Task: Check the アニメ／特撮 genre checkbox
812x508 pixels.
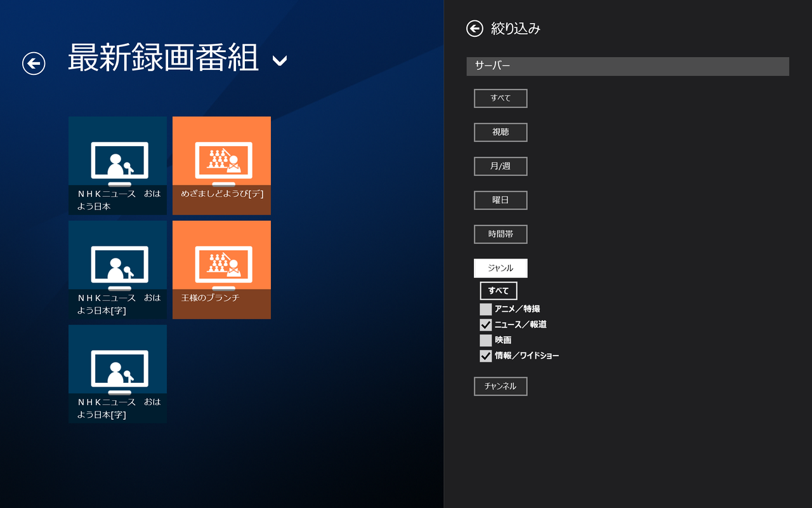Action: pyautogui.click(x=486, y=309)
